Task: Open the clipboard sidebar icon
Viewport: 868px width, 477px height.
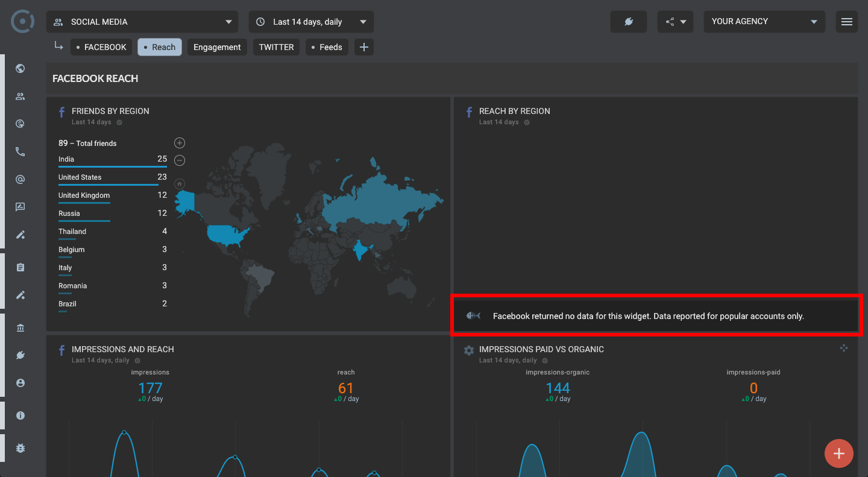Action: [20, 267]
